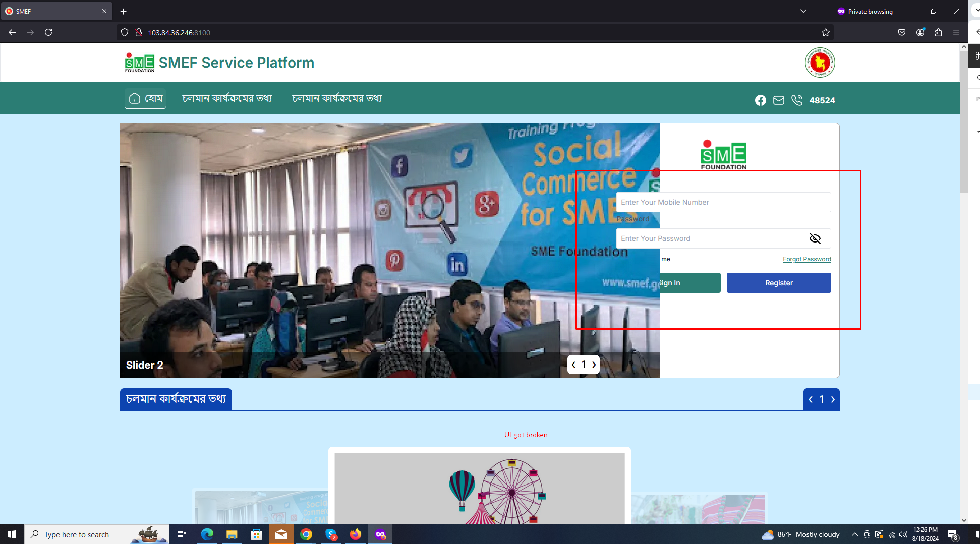Screen dimensions: 980x544
Task: Click the mobile number input field
Action: (x=723, y=202)
